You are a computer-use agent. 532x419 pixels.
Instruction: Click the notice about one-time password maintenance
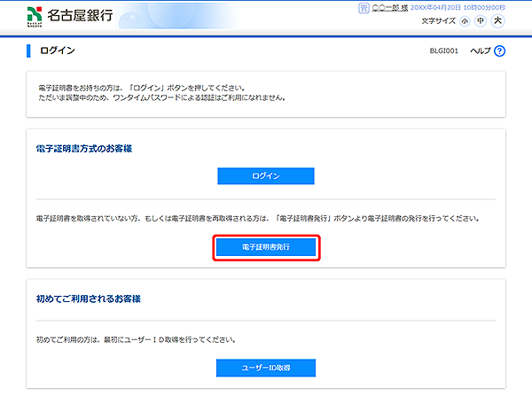tap(161, 97)
